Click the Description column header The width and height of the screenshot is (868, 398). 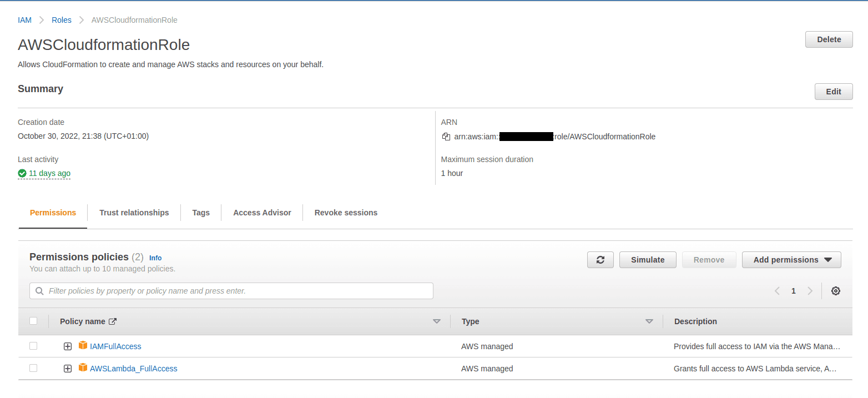coord(695,321)
